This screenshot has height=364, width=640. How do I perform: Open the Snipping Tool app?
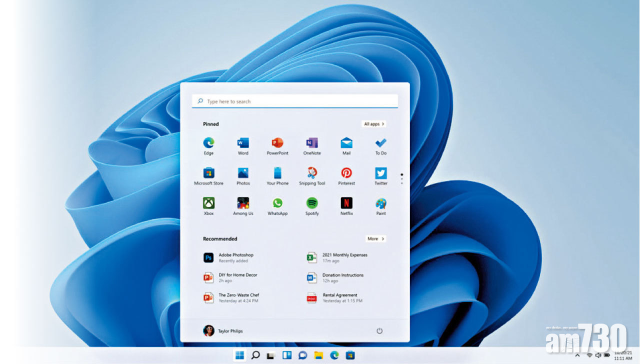tap(312, 173)
